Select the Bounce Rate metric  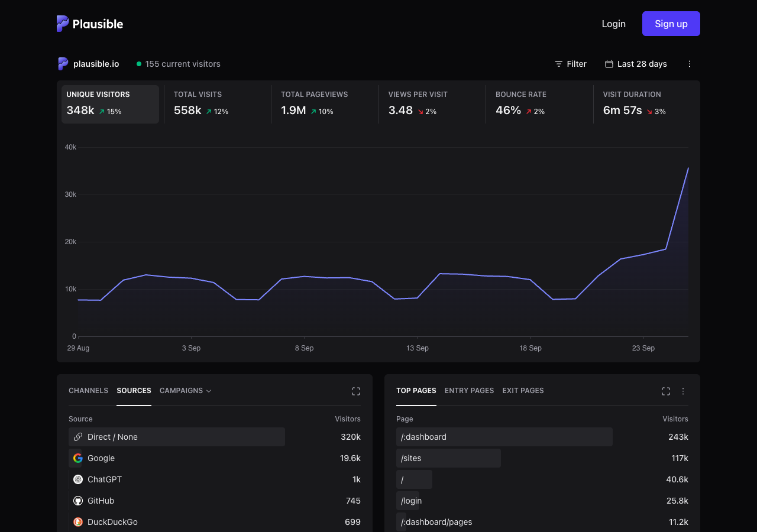pyautogui.click(x=539, y=104)
